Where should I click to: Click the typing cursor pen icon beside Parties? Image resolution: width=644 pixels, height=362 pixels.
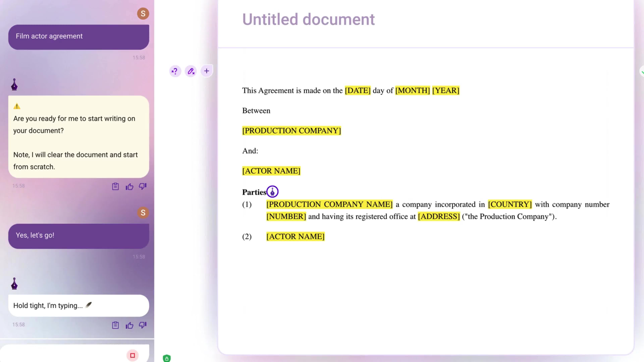click(x=272, y=192)
